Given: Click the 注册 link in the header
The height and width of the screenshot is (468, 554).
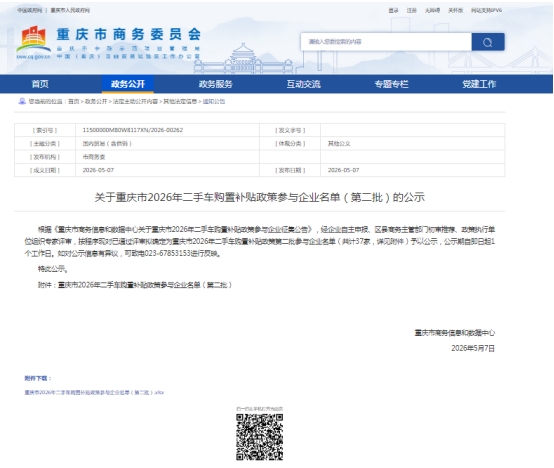Looking at the screenshot, I should (x=412, y=11).
